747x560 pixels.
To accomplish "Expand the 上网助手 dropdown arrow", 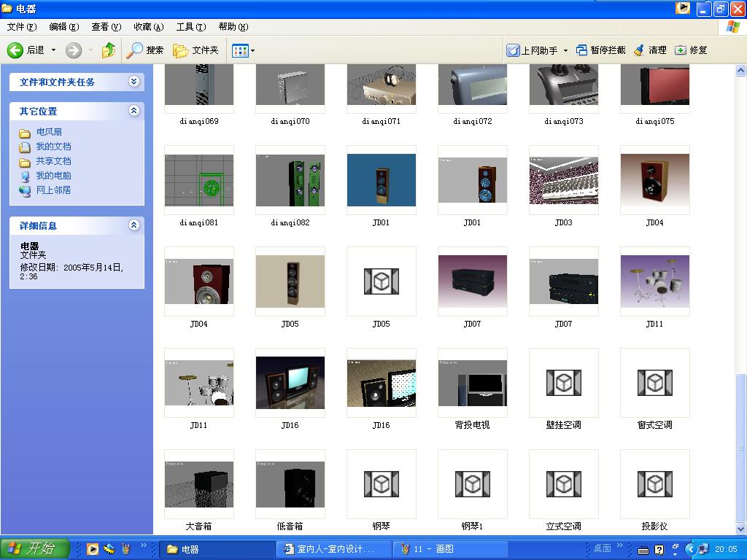I will coord(565,50).
